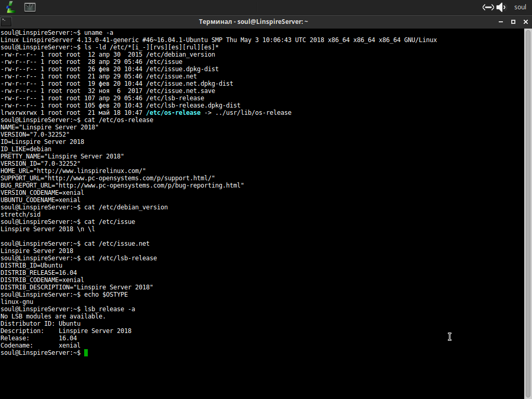Open the soul user menu

pos(520,7)
